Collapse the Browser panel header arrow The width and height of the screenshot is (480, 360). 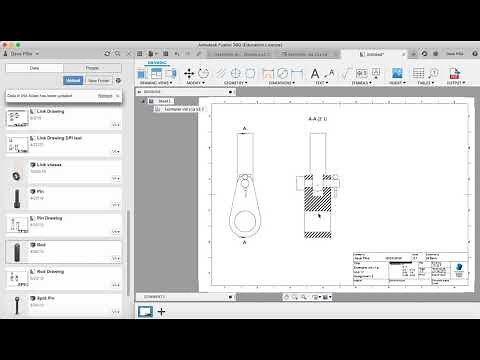[139, 92]
